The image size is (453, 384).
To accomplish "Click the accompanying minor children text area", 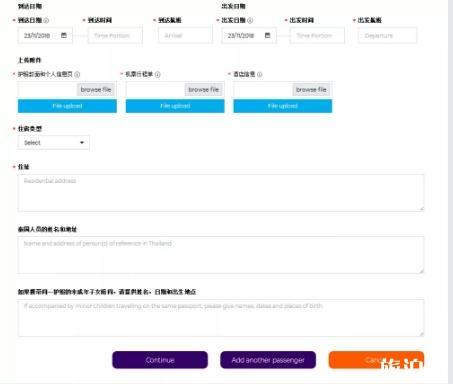I will point(221,318).
